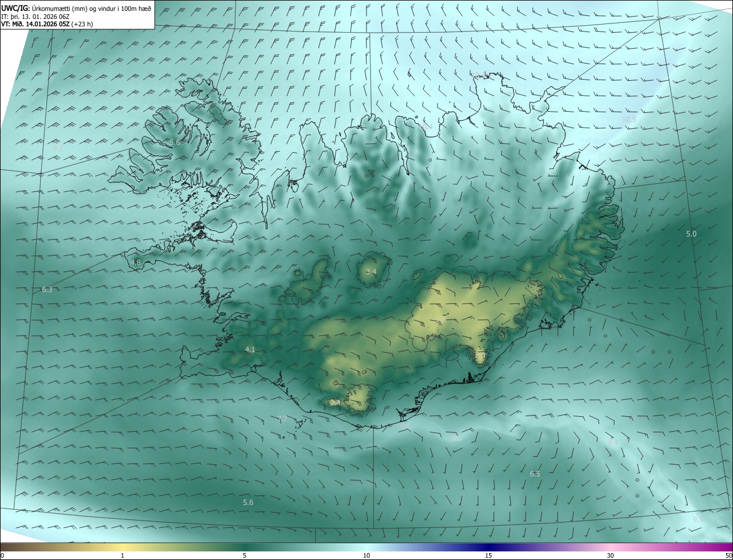Click the 7.7 value label
The width and height of the screenshot is (733, 560).
pyautogui.click(x=282, y=419)
